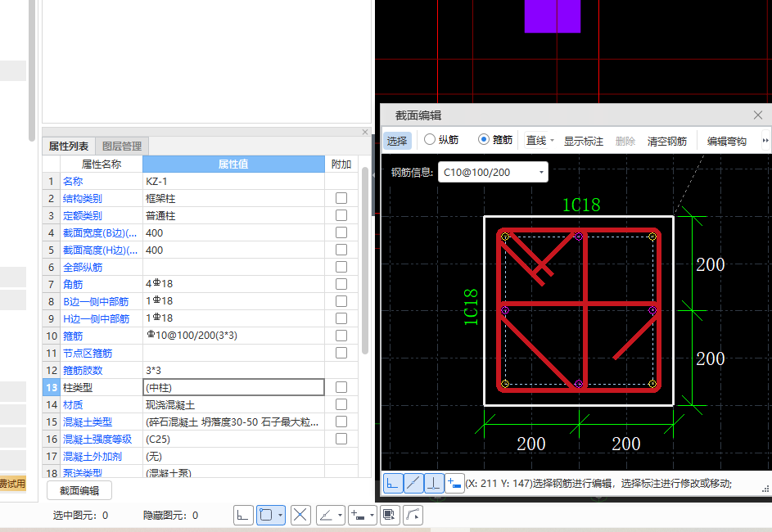Open the 钢筋信息 combo box dropdown
This screenshot has width=772, height=532.
[x=541, y=172]
